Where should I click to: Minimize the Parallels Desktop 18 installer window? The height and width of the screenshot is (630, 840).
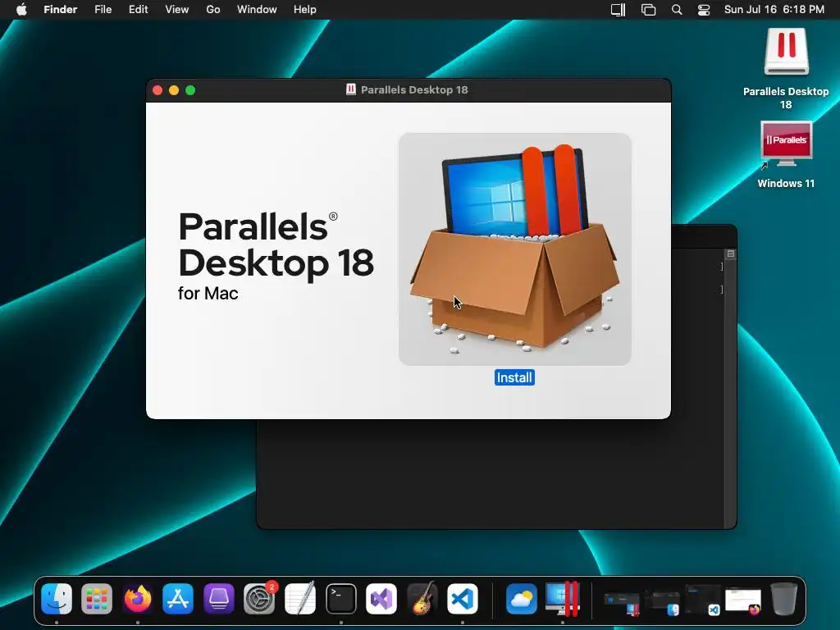click(x=174, y=90)
